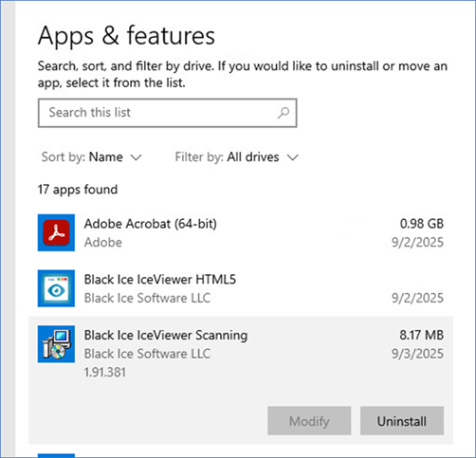Click the magnifier icon in search box
Image resolution: width=476 pixels, height=458 pixels.
[x=284, y=113]
